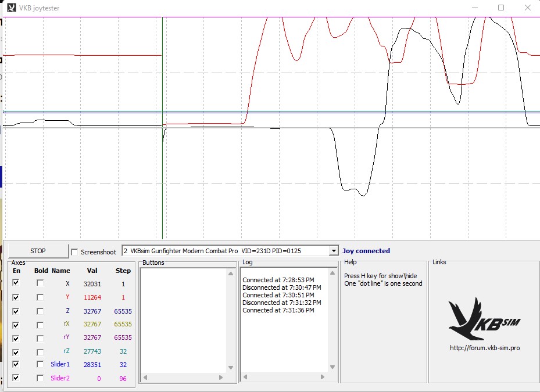Screen dimensions: 540x392
Task: Click the VKBsim bird logo
Action: tap(484, 319)
